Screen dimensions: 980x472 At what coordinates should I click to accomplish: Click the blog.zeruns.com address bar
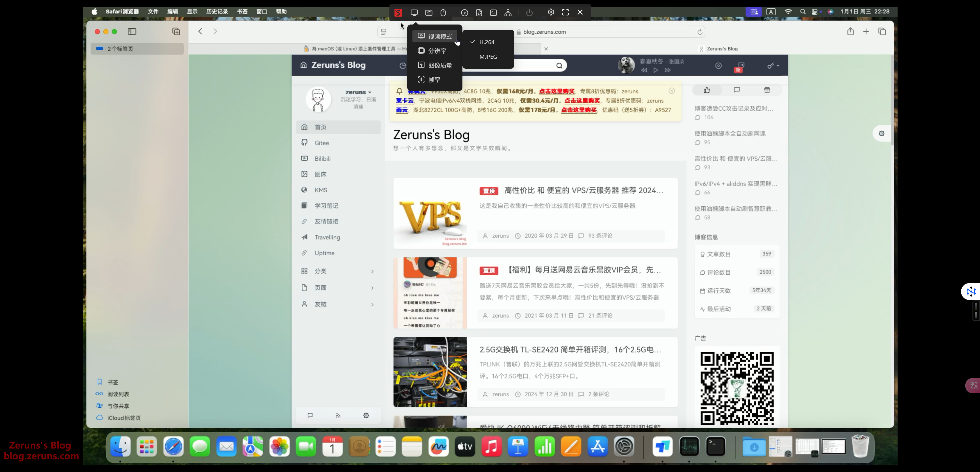544,32
